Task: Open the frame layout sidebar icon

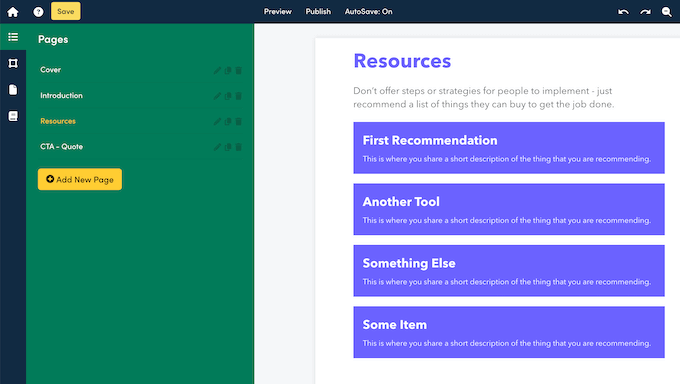Action: tap(13, 63)
